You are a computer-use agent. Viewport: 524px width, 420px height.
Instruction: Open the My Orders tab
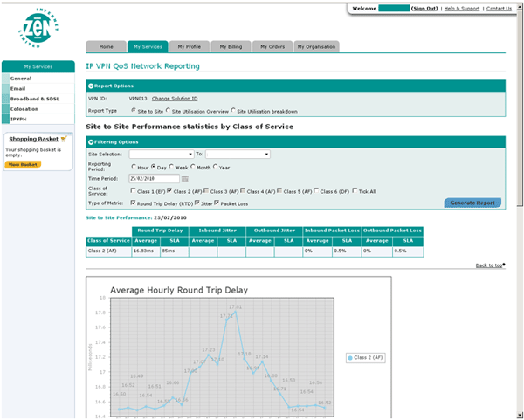point(272,47)
